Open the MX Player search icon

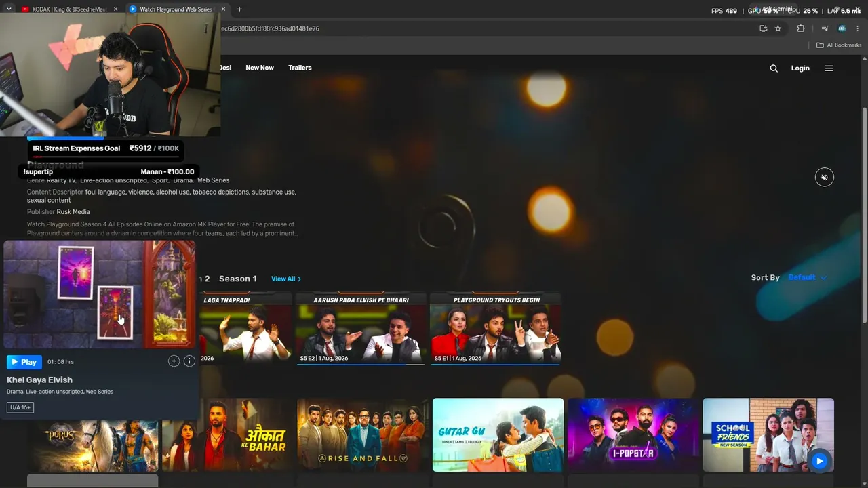774,68
